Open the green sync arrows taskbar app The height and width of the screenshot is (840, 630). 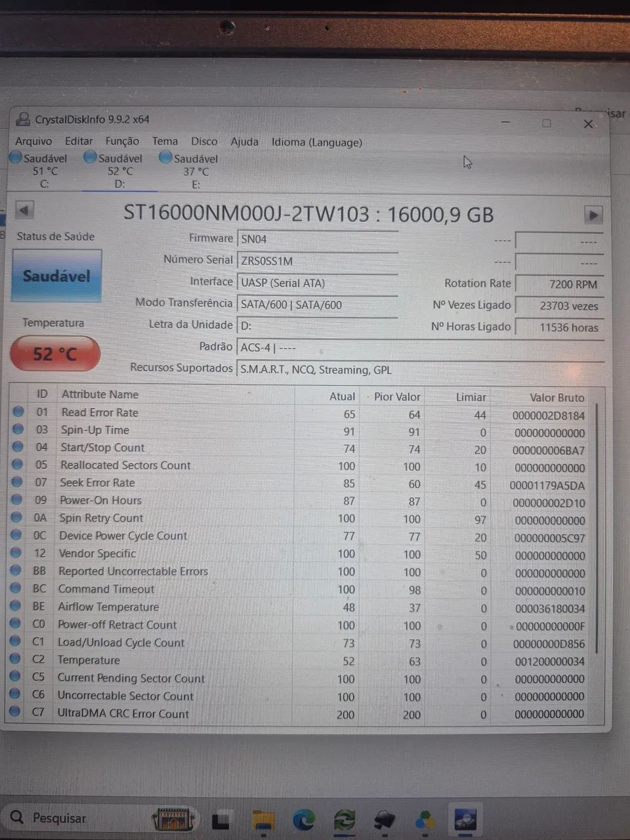(344, 820)
